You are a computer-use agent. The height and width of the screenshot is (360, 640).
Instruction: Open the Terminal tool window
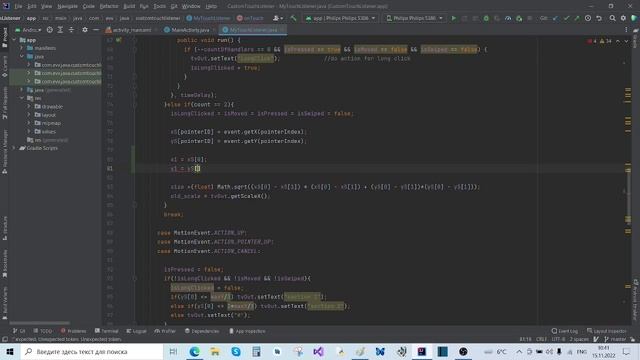coord(107,331)
